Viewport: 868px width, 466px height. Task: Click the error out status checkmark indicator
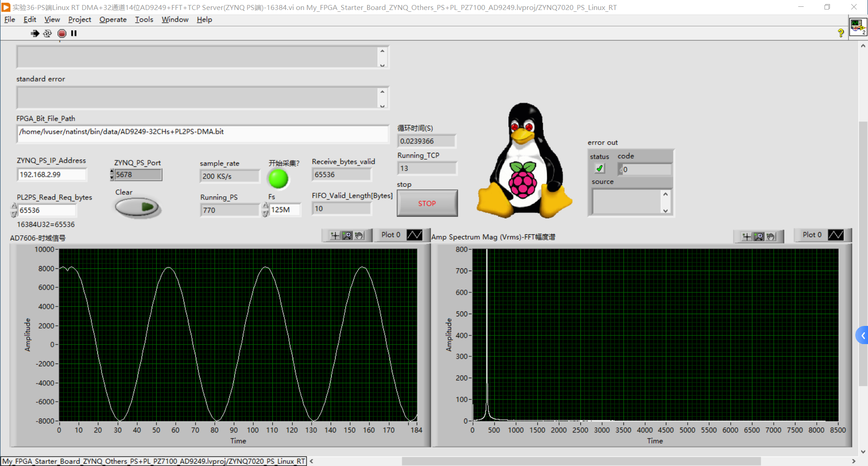[599, 169]
